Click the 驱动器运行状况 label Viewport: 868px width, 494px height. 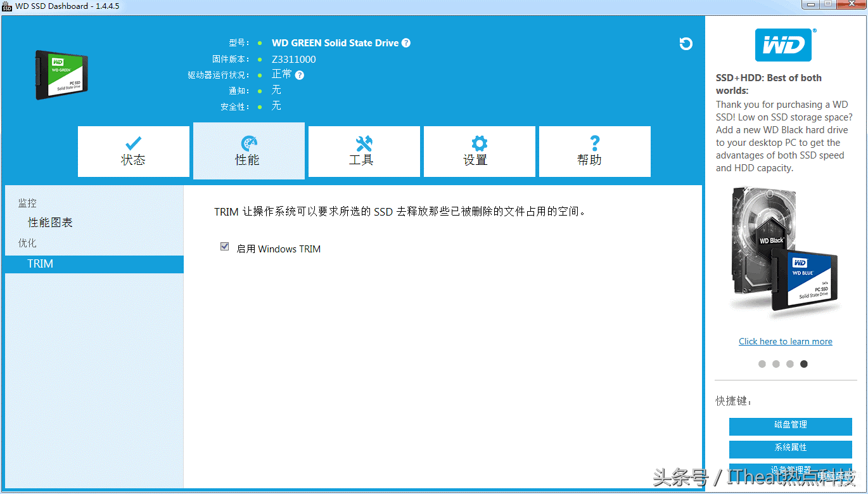click(x=219, y=75)
